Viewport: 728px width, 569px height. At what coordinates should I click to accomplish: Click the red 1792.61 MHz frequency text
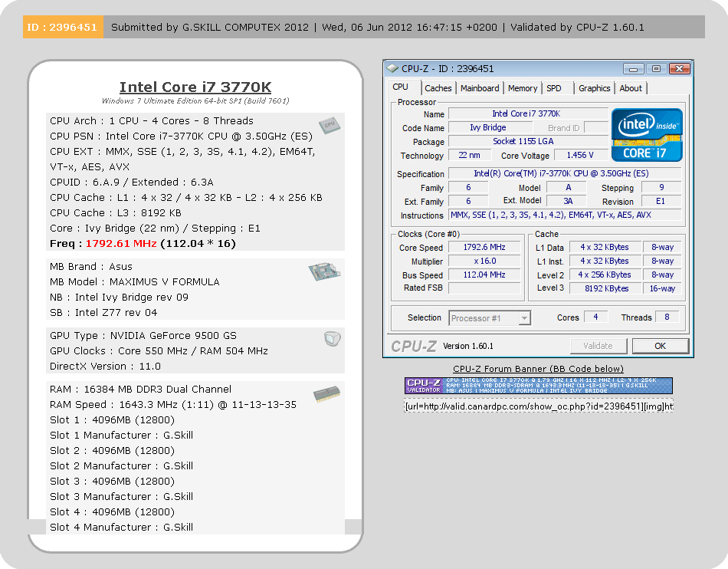(121, 244)
